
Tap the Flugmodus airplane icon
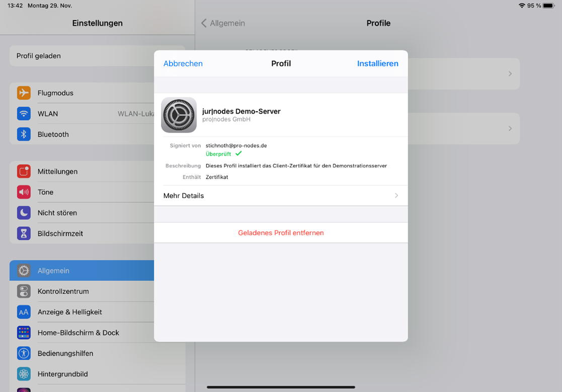click(24, 93)
